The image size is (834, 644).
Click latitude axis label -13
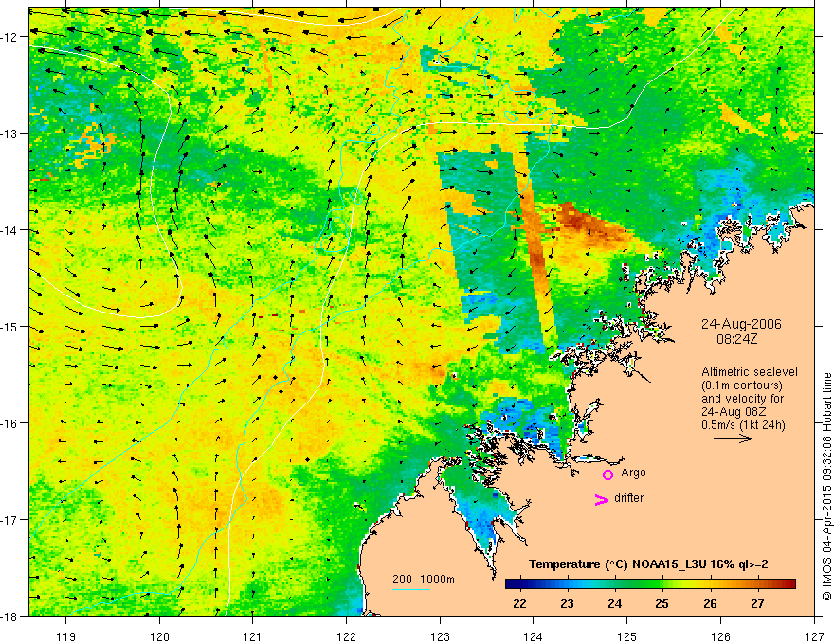(10, 134)
